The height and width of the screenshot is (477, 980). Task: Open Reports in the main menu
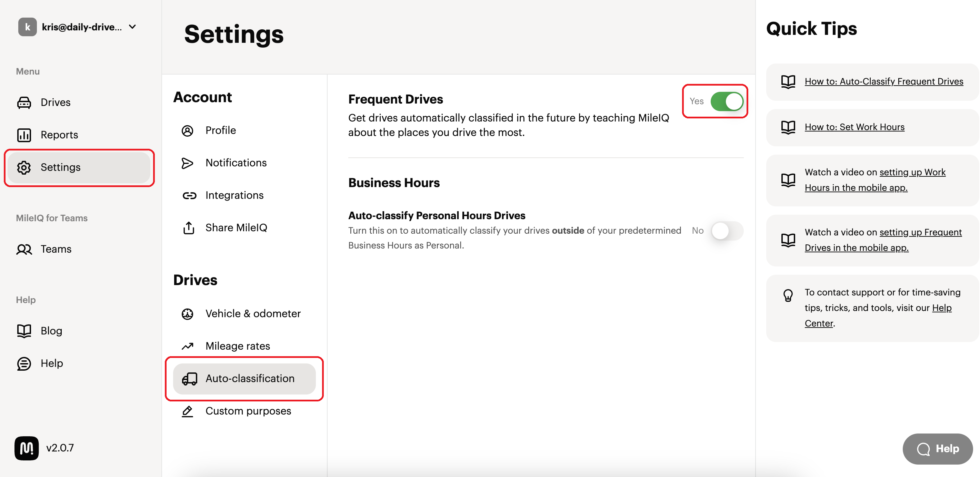[x=79, y=135]
